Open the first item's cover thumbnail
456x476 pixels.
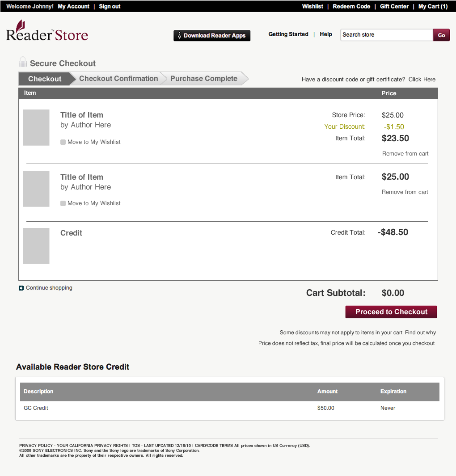(36, 127)
